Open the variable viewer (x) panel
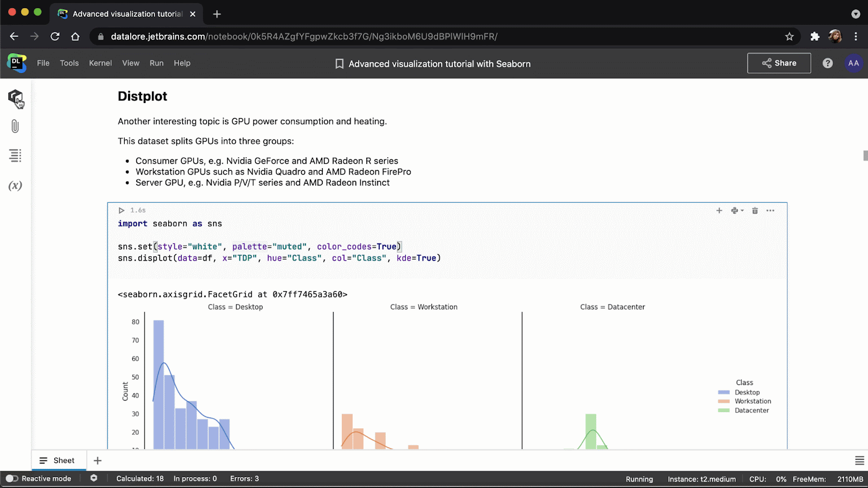Screen dimensions: 868x488 point(15,186)
